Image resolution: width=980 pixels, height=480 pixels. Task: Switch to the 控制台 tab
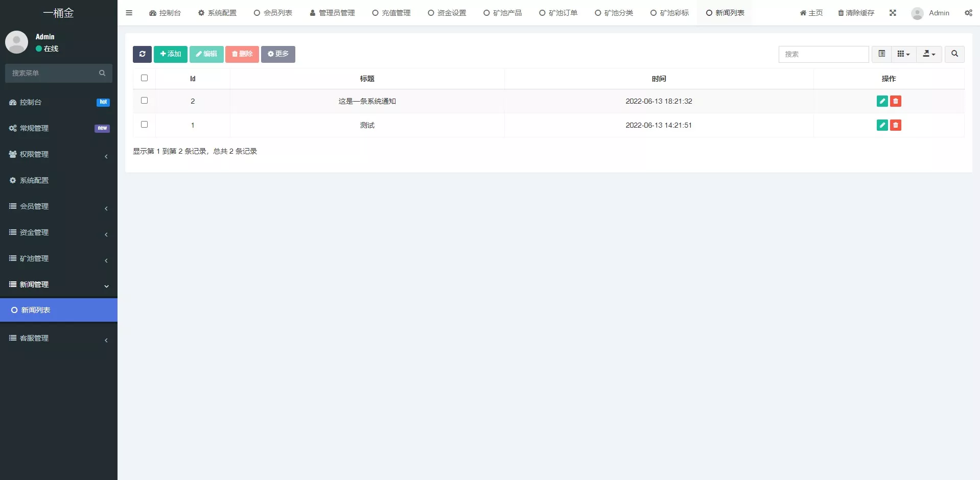click(x=165, y=13)
